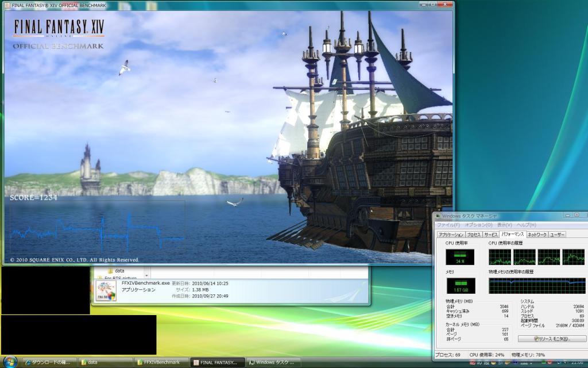The width and height of the screenshot is (588, 368).
Task: Open 表示(V) menu in Task Manager
Action: coord(504,225)
